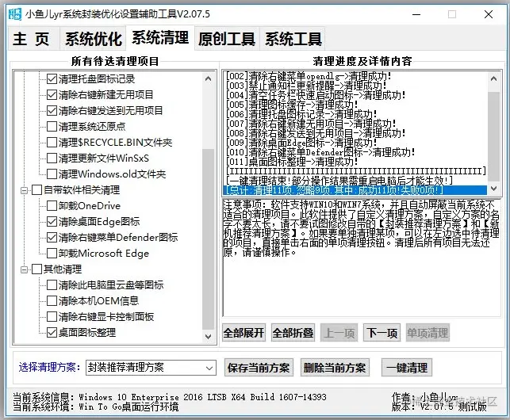Minimize the window
Image resolution: width=510 pixels, height=420 pixels.
[416, 14]
